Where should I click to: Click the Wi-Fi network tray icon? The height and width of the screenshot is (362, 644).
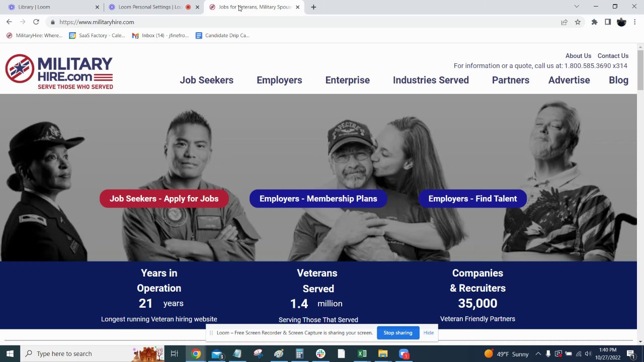click(578, 353)
